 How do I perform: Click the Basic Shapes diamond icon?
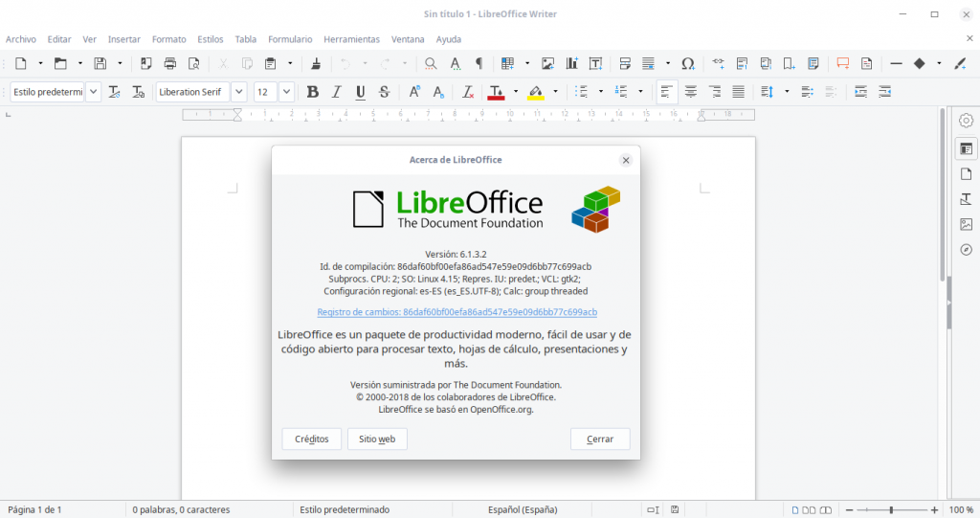[920, 63]
